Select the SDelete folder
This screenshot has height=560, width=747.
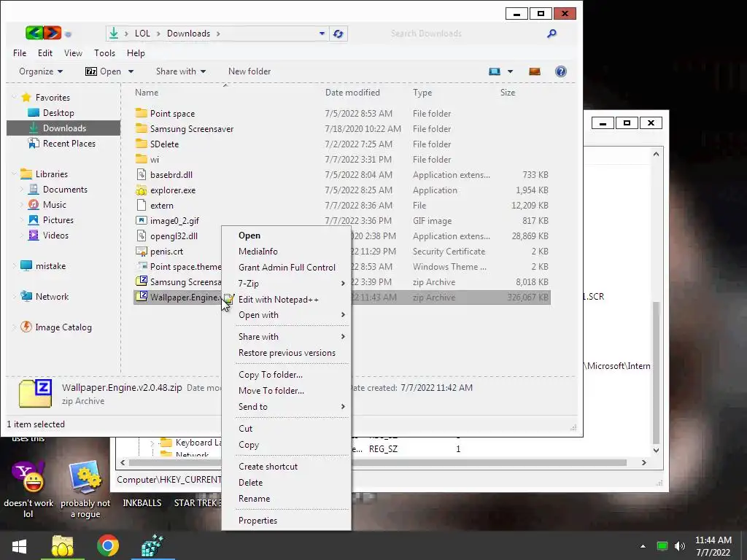164,144
